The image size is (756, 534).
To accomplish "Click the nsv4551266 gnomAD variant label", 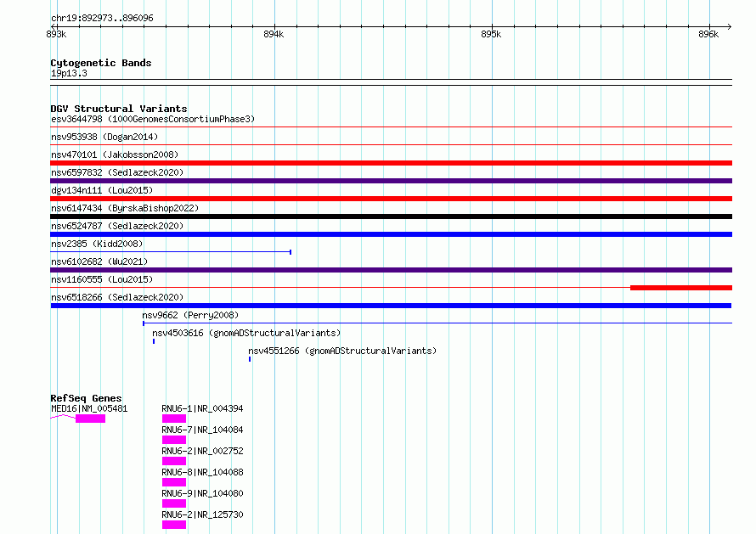I will (x=342, y=351).
